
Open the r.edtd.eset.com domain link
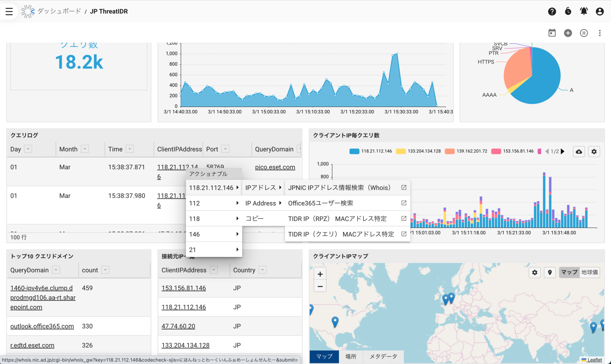pyautogui.click(x=32, y=345)
